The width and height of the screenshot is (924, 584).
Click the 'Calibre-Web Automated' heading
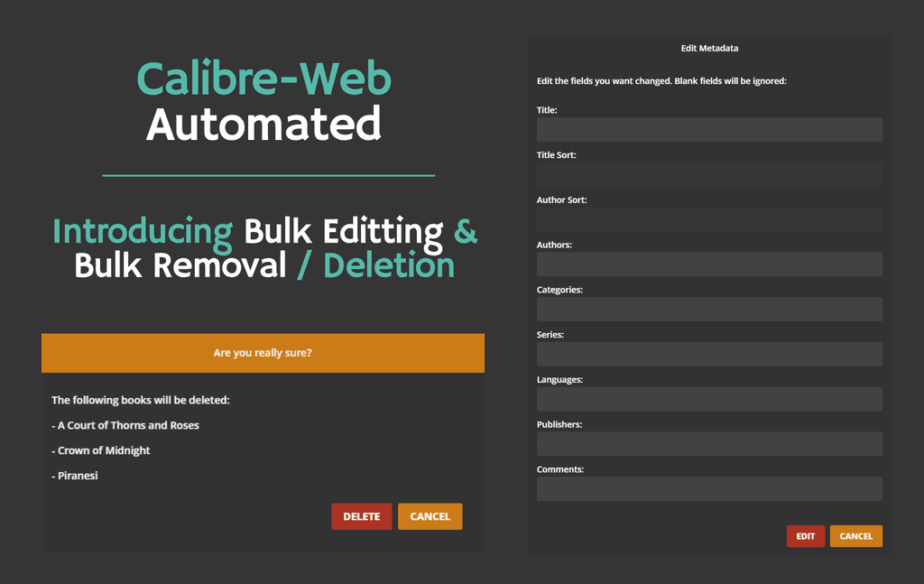[263, 101]
